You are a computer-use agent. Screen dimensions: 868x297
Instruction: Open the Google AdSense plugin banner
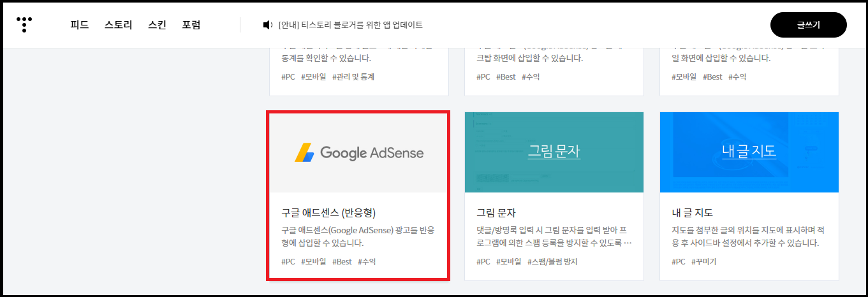[358, 153]
